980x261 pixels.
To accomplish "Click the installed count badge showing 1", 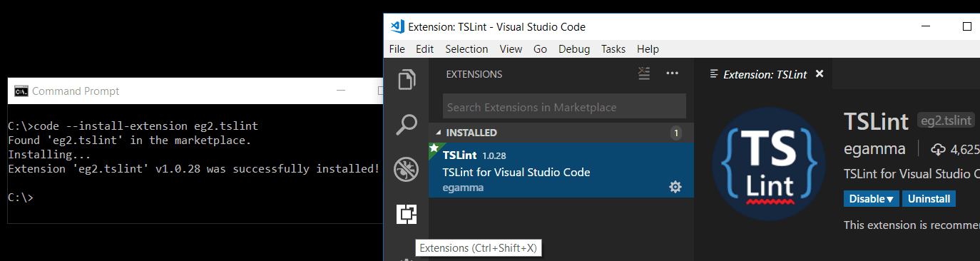I will (676, 133).
